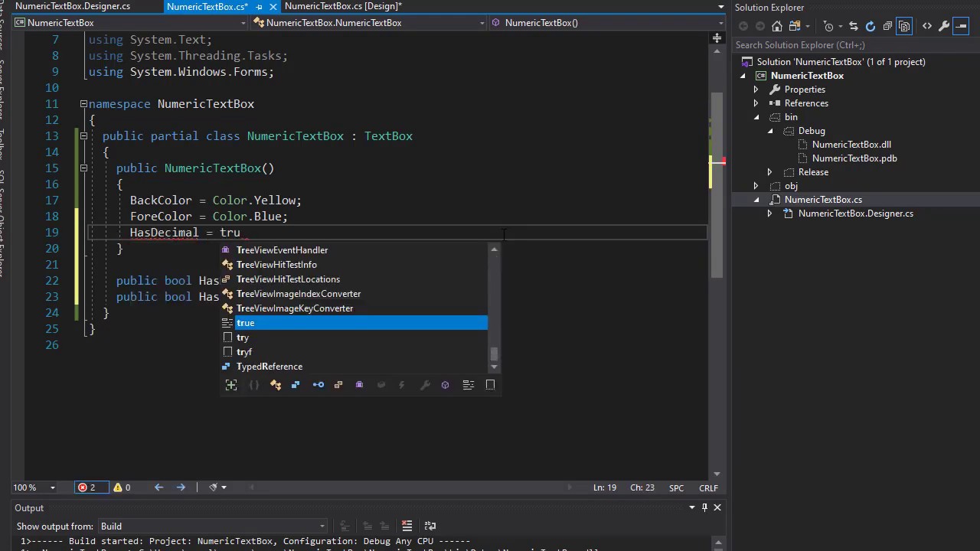Click the View Code angle-brackets icon
980x551 pixels.
tap(927, 26)
